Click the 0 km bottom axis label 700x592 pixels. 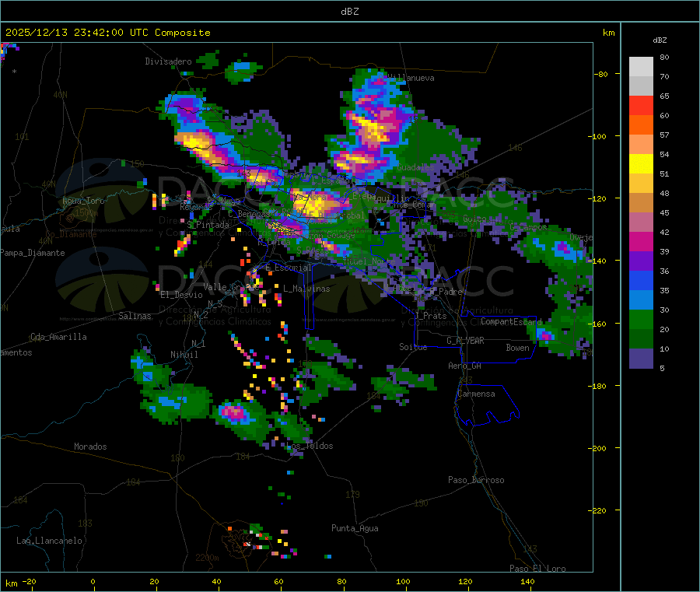pos(93,582)
